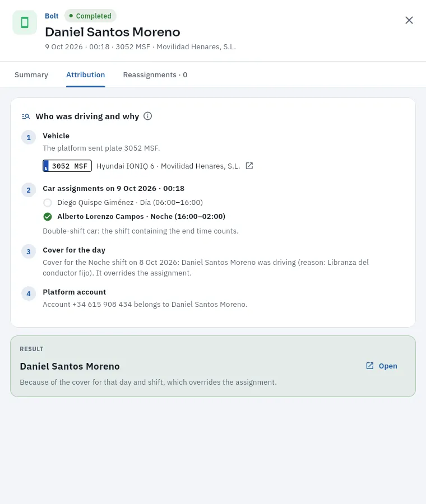Click 'Because of the cover for that day' text
This screenshot has height=504, width=426.
pyautogui.click(x=148, y=382)
